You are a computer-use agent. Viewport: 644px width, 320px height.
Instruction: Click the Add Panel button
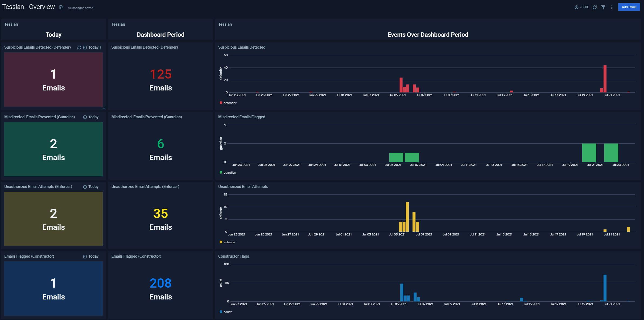tap(629, 7)
